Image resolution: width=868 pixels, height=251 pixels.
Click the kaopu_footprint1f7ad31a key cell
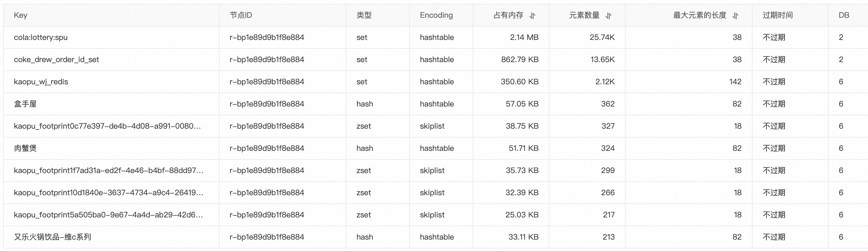coord(109,171)
